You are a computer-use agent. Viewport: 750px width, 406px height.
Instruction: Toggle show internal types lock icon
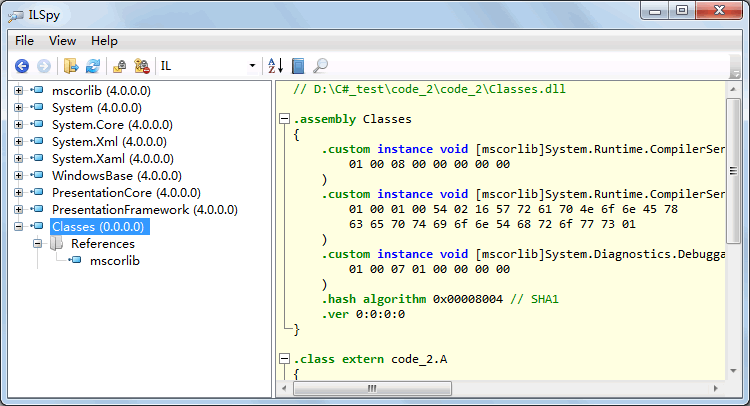pyautogui.click(x=119, y=66)
